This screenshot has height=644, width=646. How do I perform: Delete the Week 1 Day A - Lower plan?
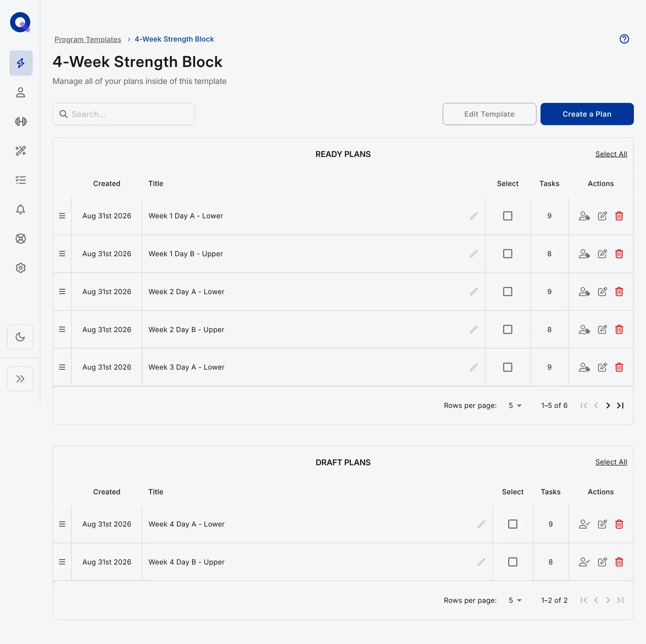(619, 216)
